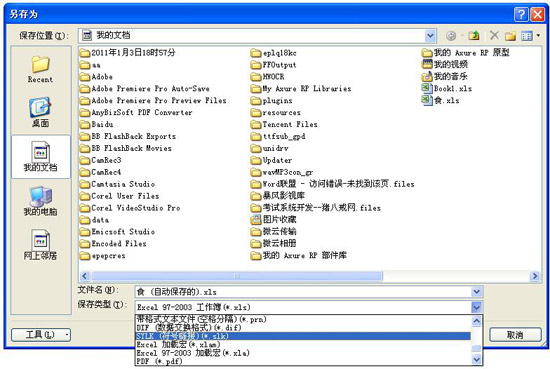This screenshot has height=369, width=550.
Task: Expand the 文件名 filename dropdown arrow
Action: click(x=476, y=291)
